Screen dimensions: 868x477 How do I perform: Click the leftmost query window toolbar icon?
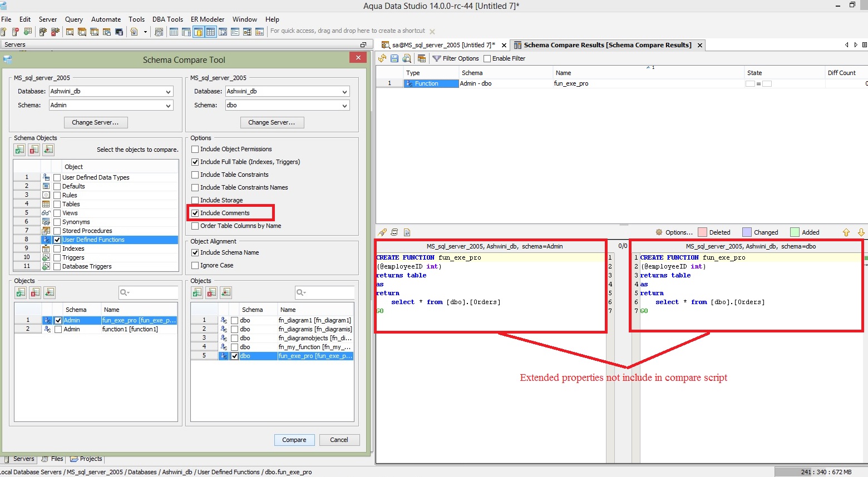coord(70,32)
